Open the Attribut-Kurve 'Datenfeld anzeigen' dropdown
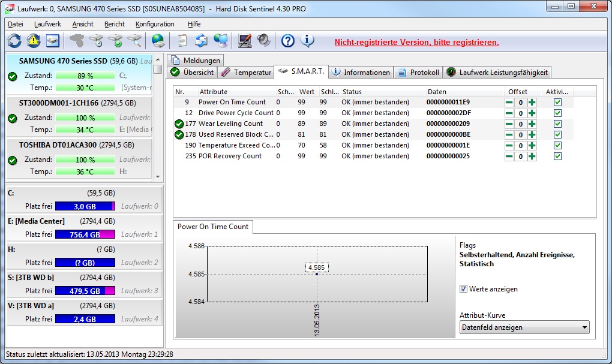Screen dimensions: 612x364 [524, 327]
